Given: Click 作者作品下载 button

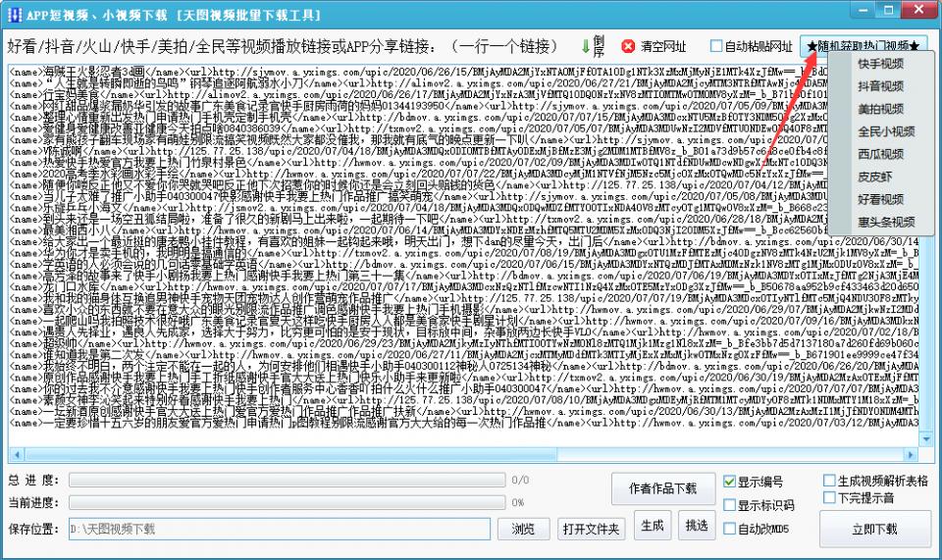Looking at the screenshot, I should click(662, 488).
